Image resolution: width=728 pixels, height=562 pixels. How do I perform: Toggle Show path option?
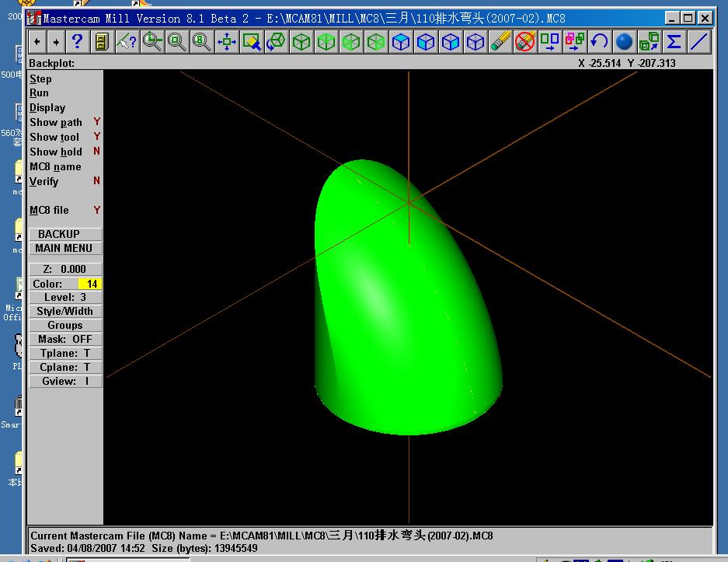(x=64, y=122)
